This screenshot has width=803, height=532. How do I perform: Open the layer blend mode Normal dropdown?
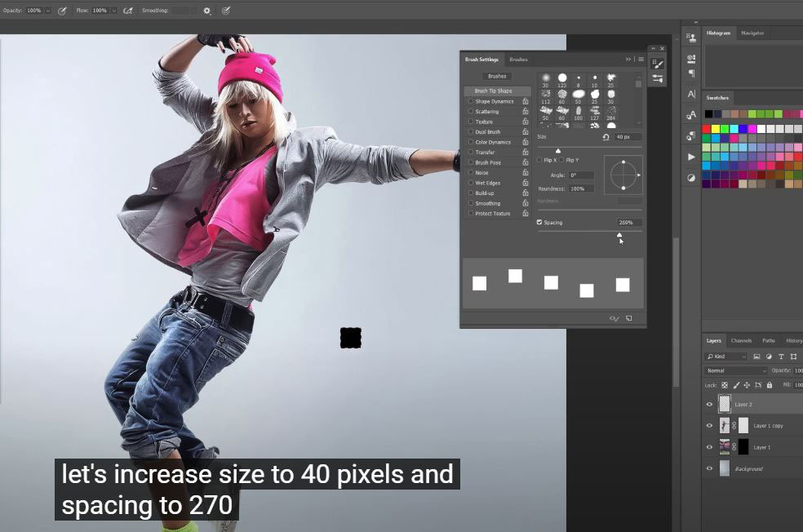pyautogui.click(x=736, y=370)
